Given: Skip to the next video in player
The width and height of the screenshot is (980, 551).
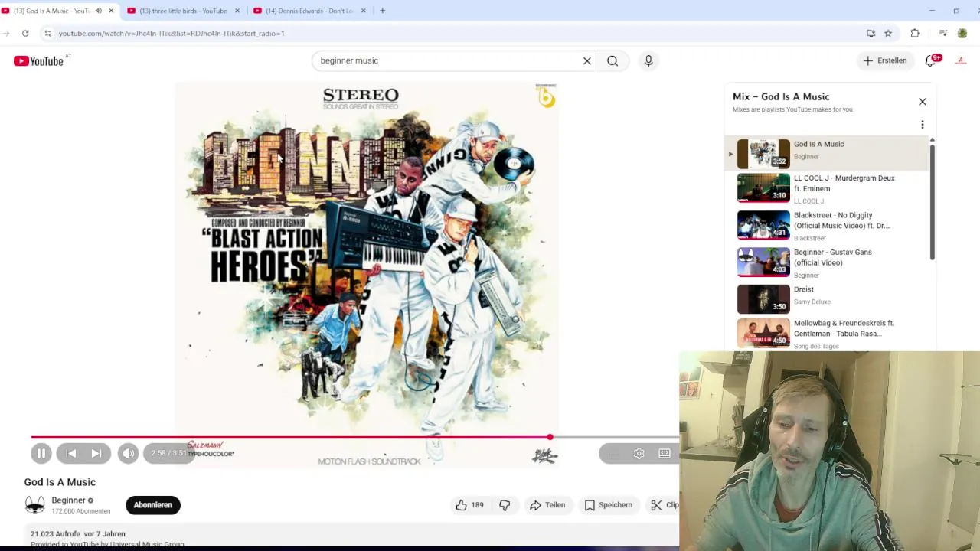Looking at the screenshot, I should point(96,453).
